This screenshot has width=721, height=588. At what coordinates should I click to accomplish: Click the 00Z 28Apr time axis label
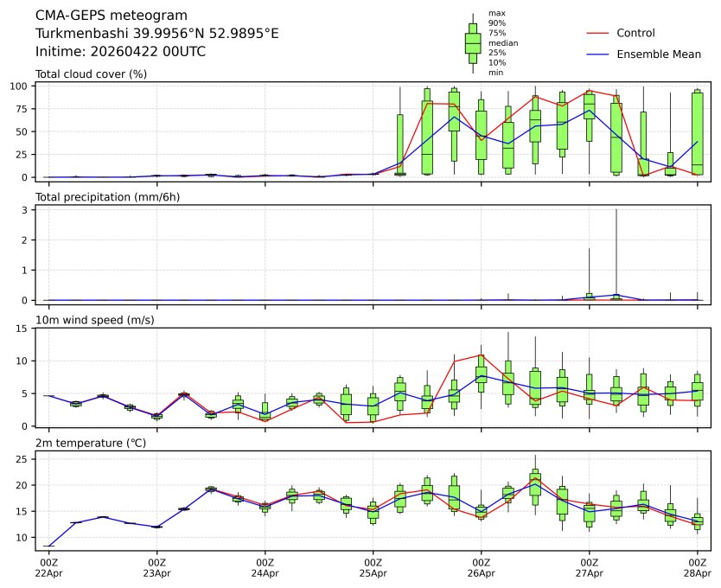(697, 568)
